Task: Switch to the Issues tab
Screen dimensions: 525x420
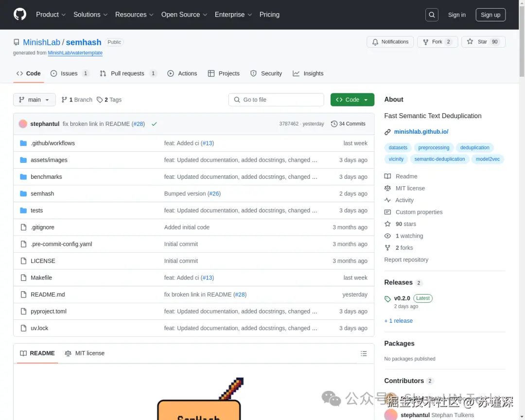Action: point(70,73)
